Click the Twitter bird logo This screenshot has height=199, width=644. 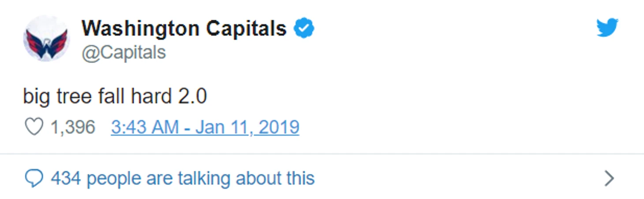pyautogui.click(x=607, y=28)
